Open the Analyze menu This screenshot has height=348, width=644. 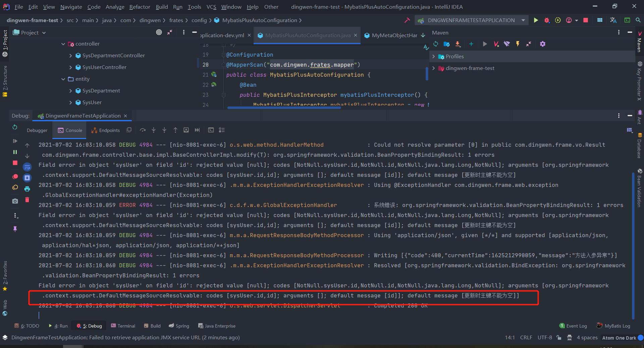tap(115, 7)
